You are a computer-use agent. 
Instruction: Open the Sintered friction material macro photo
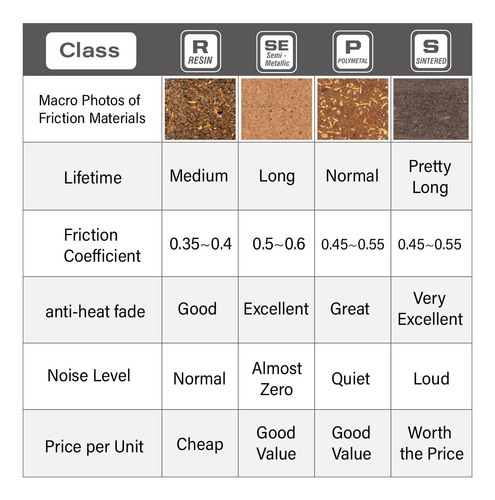coord(431,109)
